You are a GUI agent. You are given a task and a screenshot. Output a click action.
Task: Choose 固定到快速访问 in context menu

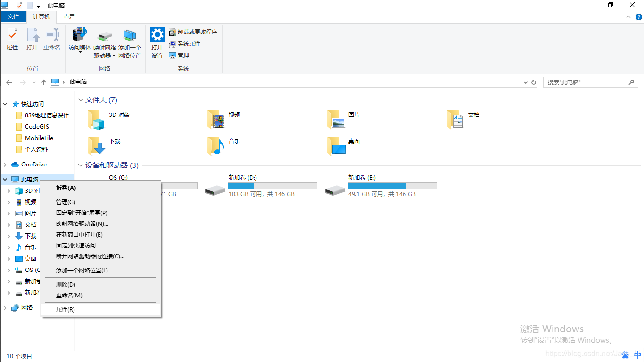[x=100, y=246]
